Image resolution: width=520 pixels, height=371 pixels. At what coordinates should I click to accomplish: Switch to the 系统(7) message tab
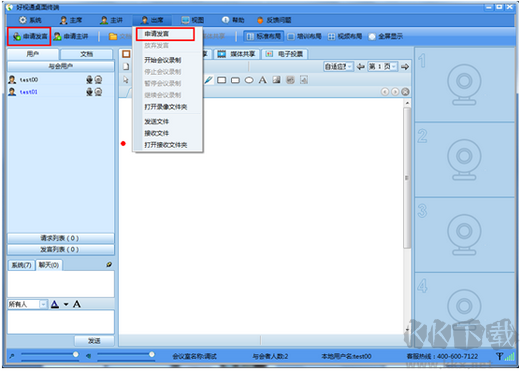pyautogui.click(x=21, y=265)
